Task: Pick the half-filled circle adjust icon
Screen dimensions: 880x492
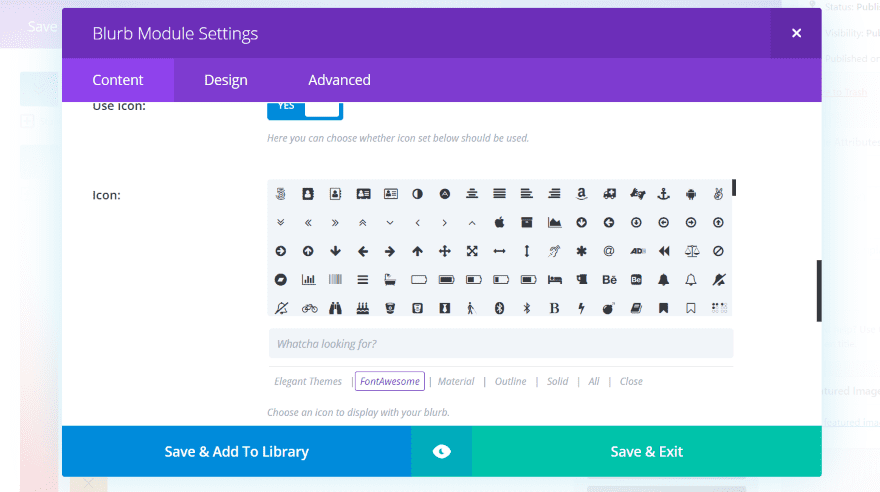Action: [x=417, y=194]
